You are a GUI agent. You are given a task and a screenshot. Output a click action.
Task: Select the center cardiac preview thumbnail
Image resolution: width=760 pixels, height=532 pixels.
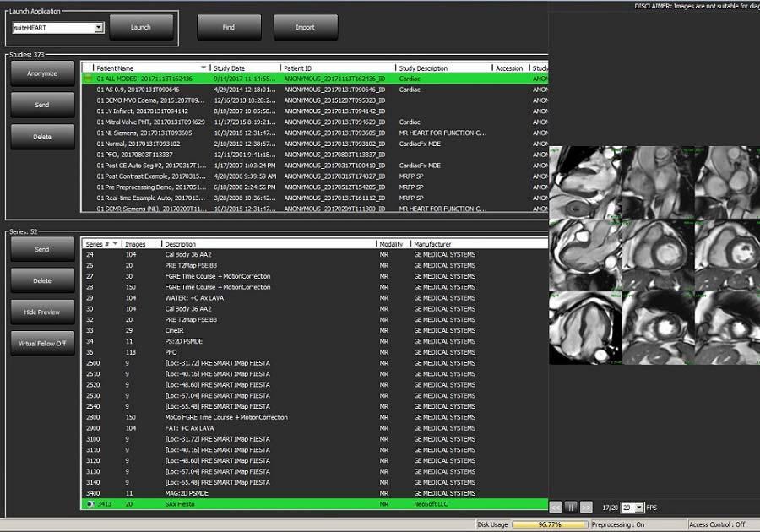coord(658,255)
